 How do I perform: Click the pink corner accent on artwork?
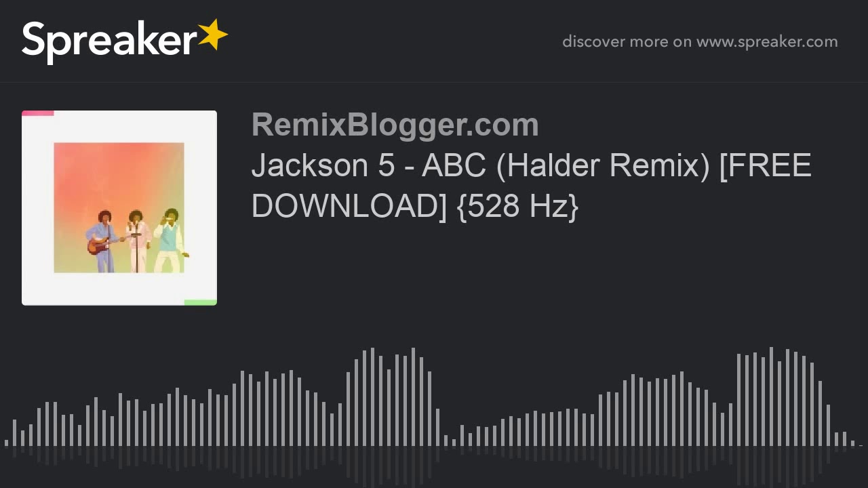tap(38, 113)
